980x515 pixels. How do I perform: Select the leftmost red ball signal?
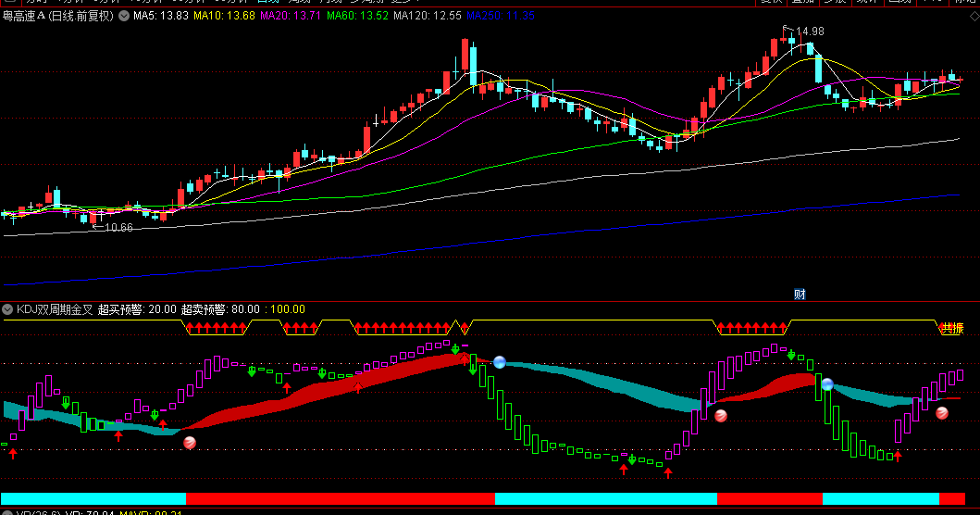190,443
